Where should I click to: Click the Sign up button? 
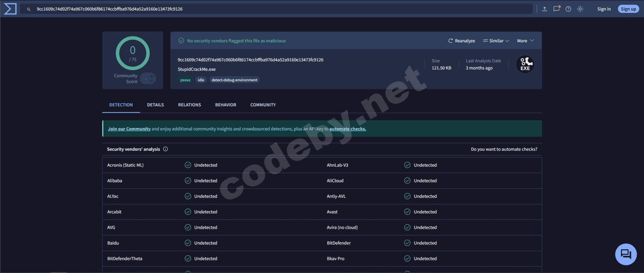coord(628,9)
